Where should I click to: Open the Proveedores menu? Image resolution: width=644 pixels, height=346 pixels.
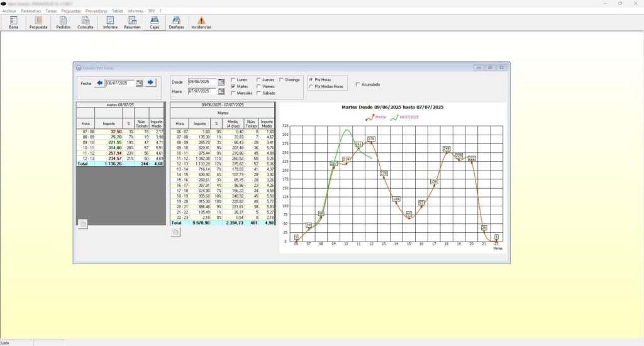point(96,11)
